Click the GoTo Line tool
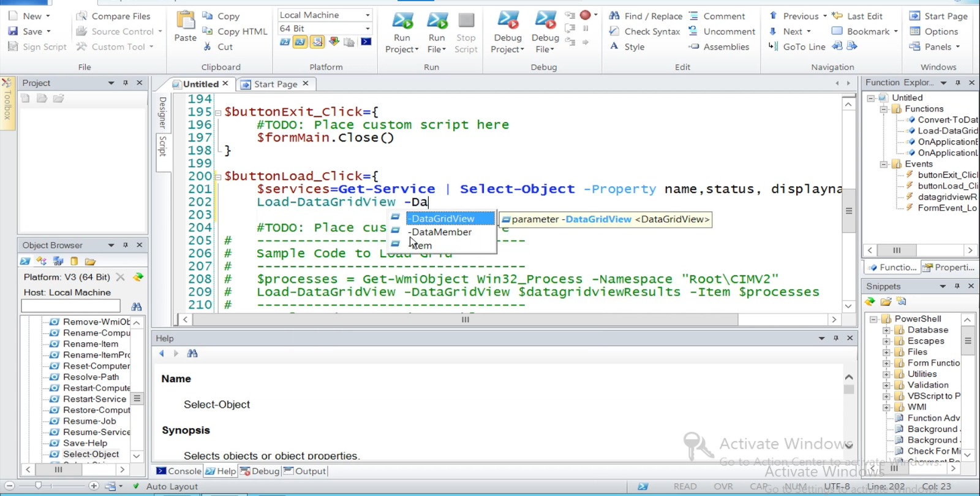The height and width of the screenshot is (496, 980). (x=797, y=47)
